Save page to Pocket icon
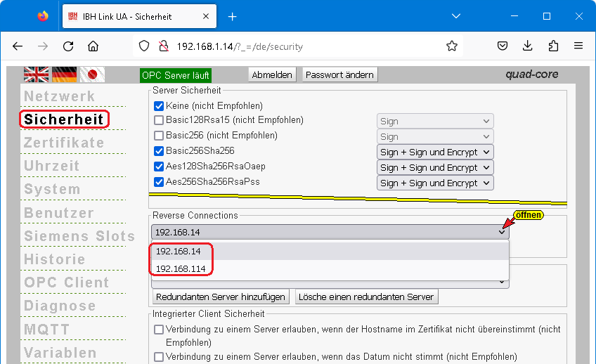The image size is (596, 364). (503, 46)
